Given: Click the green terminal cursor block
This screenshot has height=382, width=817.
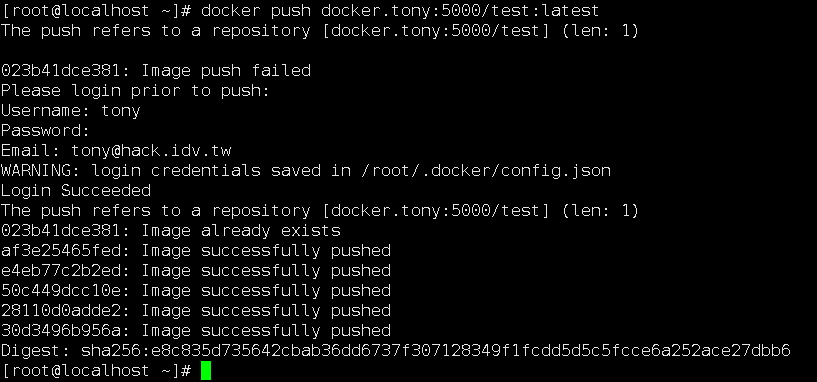Looking at the screenshot, I should tap(206, 371).
